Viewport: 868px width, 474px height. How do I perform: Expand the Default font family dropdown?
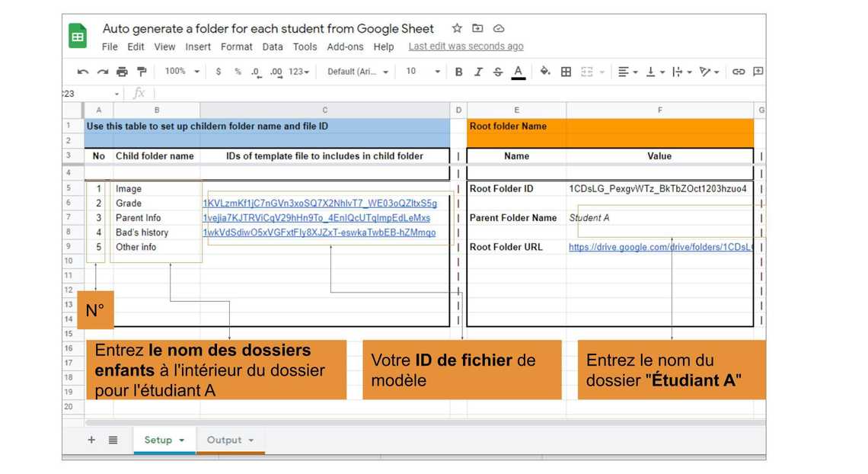point(358,72)
